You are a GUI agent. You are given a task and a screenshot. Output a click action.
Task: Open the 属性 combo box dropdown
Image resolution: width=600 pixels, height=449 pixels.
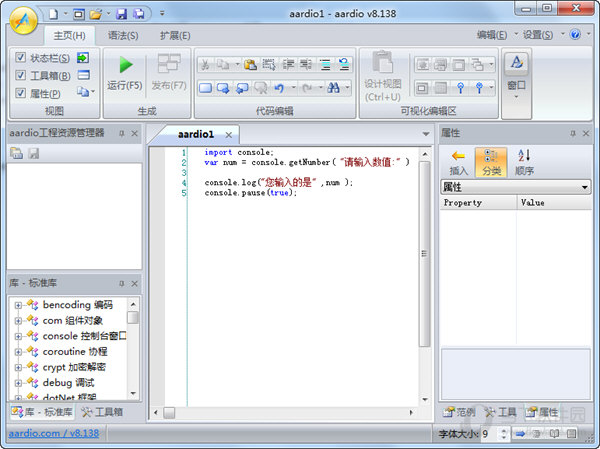(584, 187)
